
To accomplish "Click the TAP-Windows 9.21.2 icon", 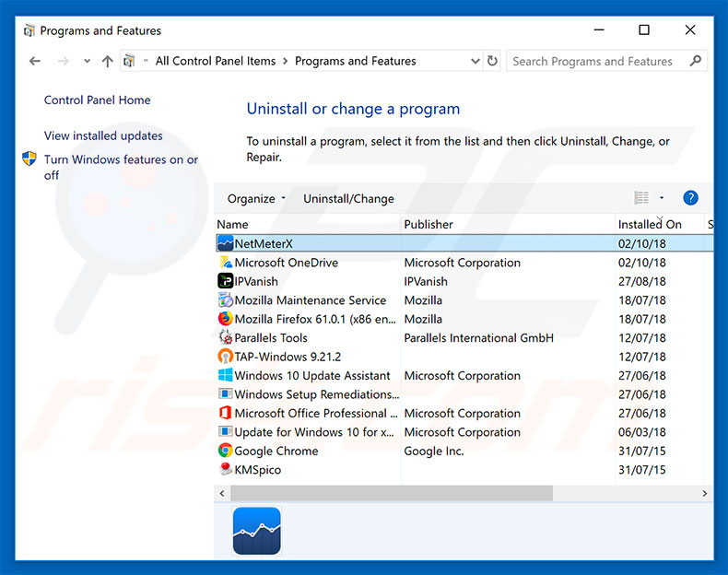I will [226, 357].
